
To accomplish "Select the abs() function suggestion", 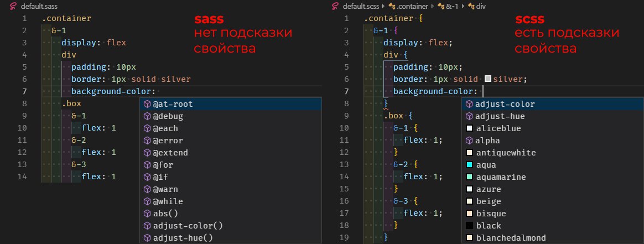I will tap(230, 214).
